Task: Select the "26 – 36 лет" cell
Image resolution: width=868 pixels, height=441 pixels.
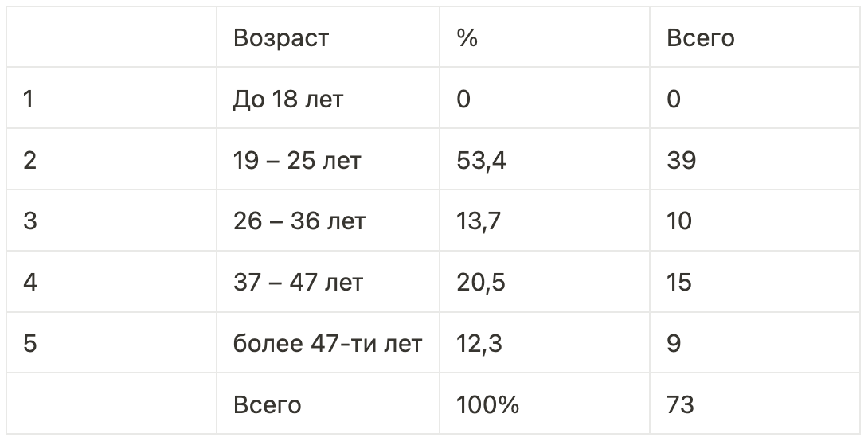Action: point(299,220)
